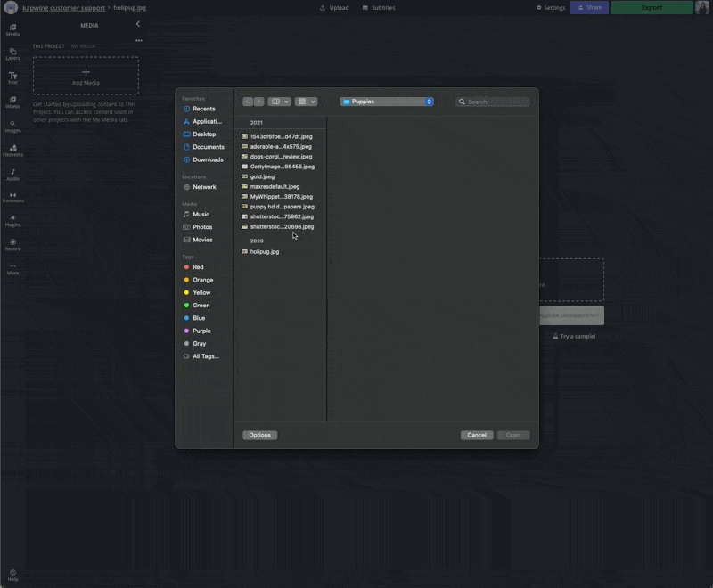Open the Transitions panel icon
The height and width of the screenshot is (588, 713).
(12, 197)
